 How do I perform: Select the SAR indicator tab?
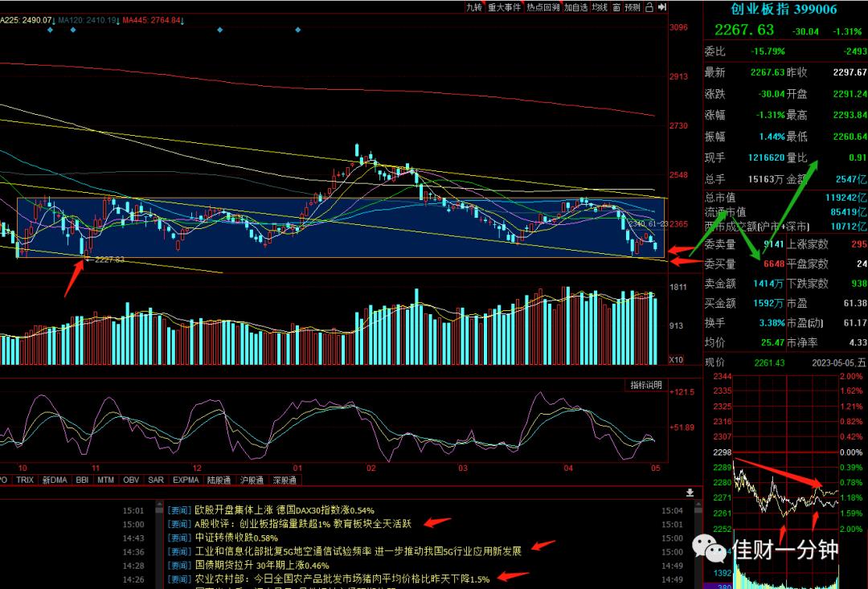pyautogui.click(x=156, y=480)
